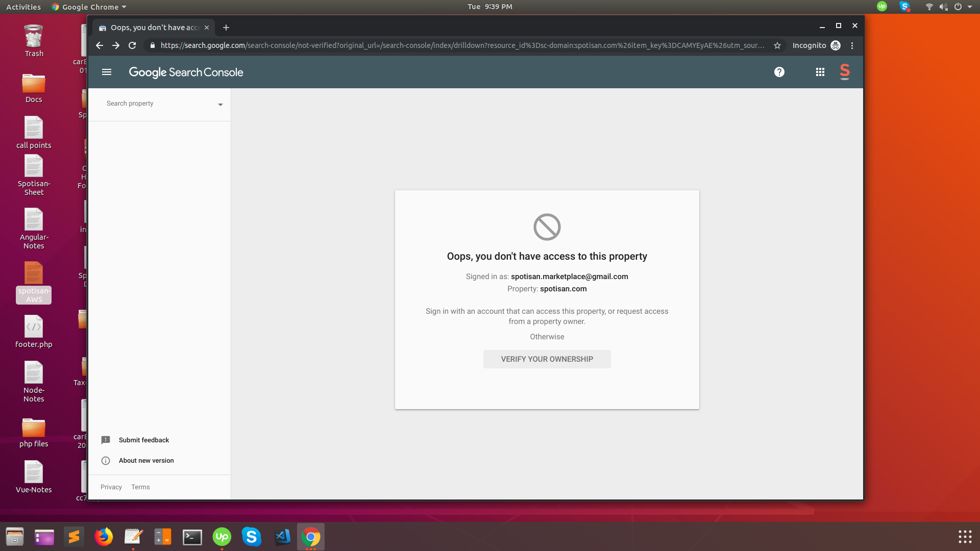Expand the Search property dropdown
The image size is (980, 551).
(x=220, y=105)
